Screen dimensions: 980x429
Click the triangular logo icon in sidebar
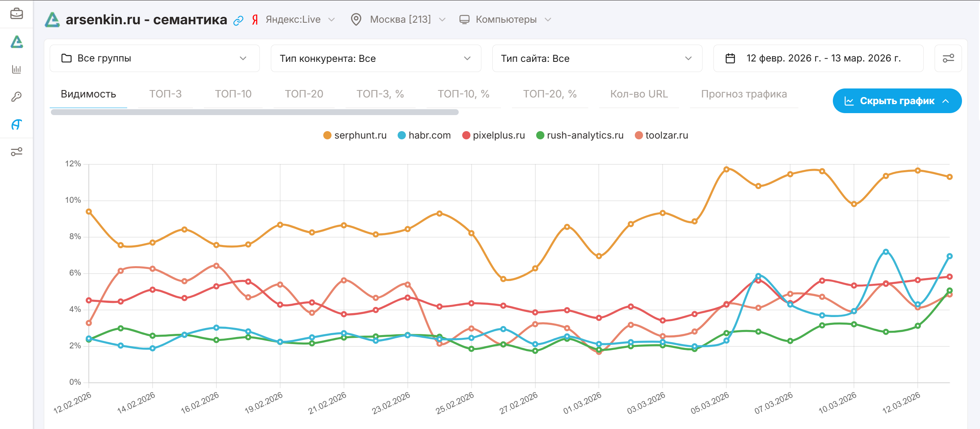click(16, 42)
